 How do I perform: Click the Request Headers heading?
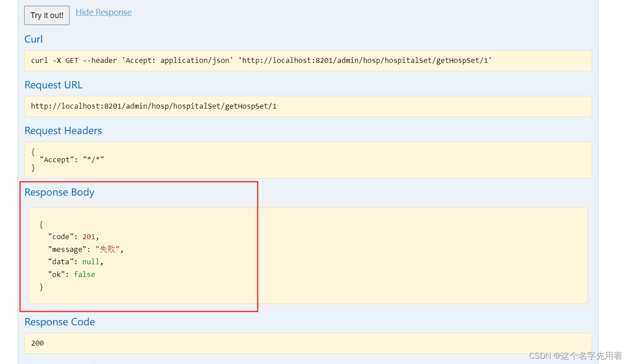63,131
